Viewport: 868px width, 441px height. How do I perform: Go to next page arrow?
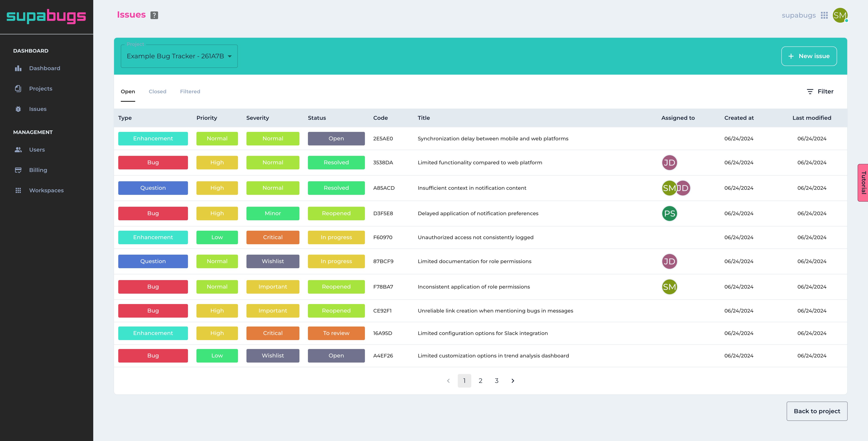tap(513, 381)
